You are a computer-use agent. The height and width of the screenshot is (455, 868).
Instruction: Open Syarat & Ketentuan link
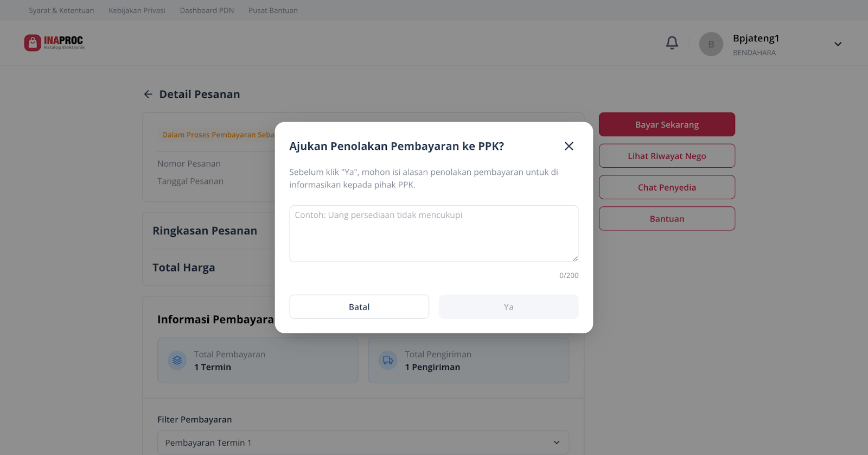[x=61, y=10]
